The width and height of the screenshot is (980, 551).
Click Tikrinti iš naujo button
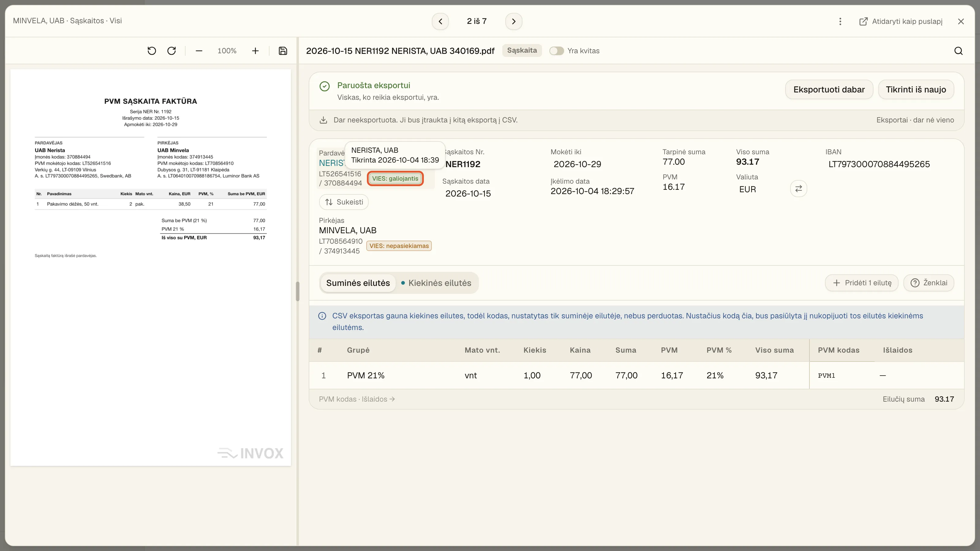click(916, 90)
